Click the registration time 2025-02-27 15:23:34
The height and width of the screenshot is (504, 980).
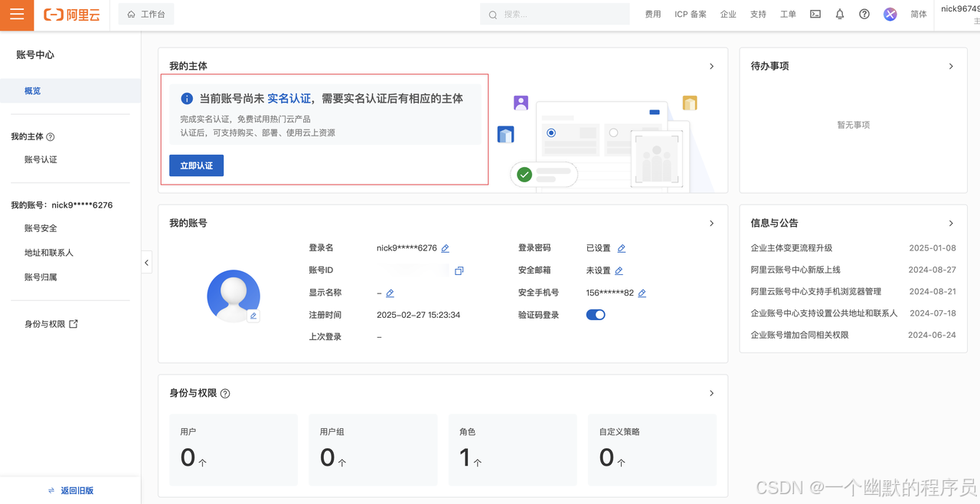pos(418,315)
